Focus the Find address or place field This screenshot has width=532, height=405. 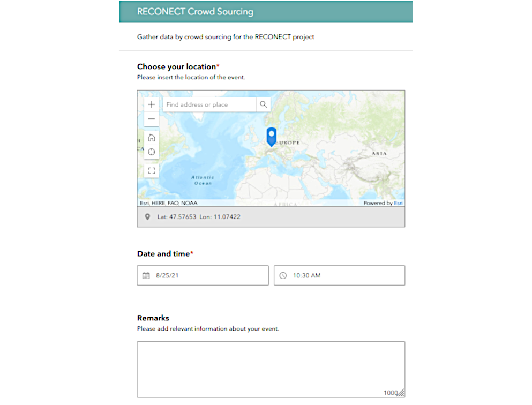click(x=209, y=104)
